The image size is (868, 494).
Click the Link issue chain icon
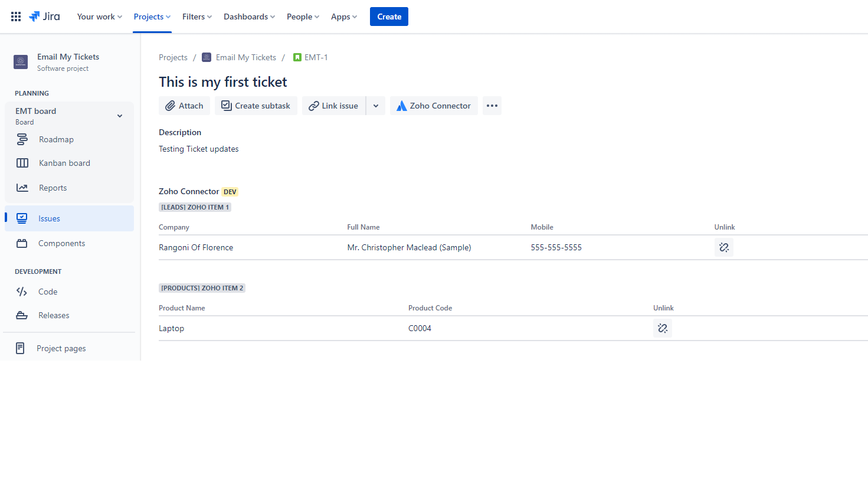pyautogui.click(x=314, y=106)
